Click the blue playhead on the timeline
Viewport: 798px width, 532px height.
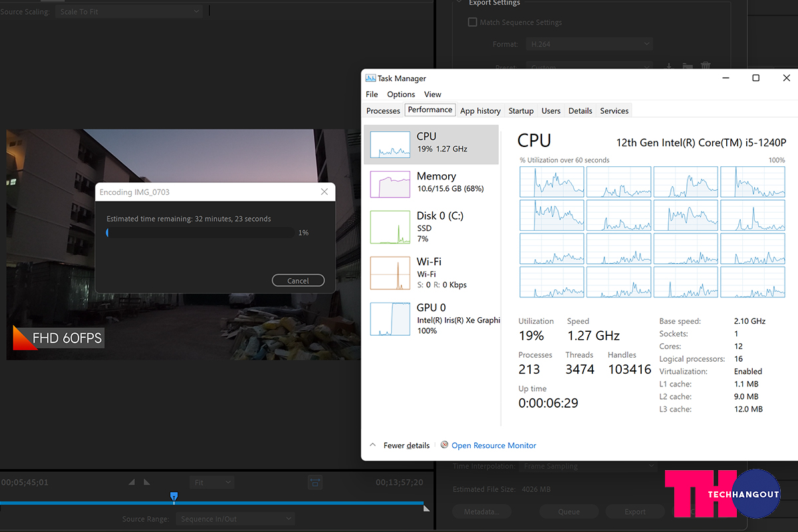pyautogui.click(x=174, y=496)
